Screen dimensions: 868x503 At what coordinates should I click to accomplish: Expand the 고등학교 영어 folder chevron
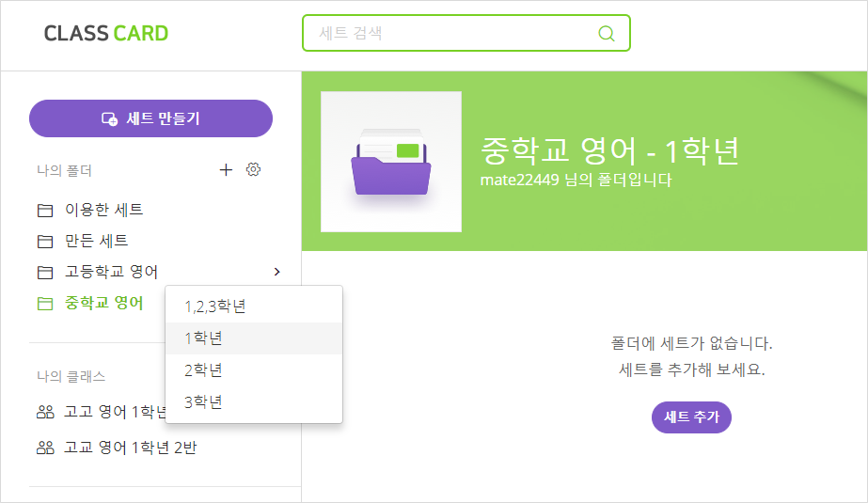(276, 272)
